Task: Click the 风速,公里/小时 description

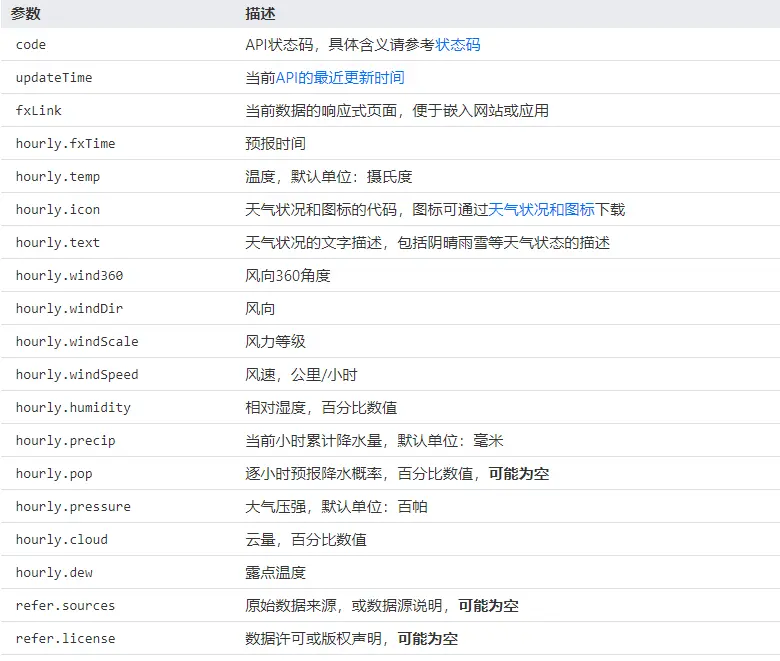Action: pos(301,375)
